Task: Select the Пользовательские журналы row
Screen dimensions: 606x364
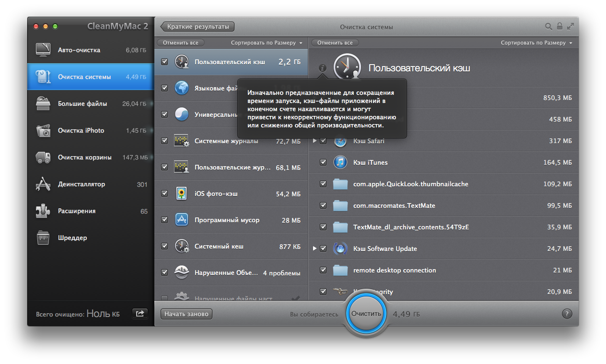Action: (x=231, y=167)
